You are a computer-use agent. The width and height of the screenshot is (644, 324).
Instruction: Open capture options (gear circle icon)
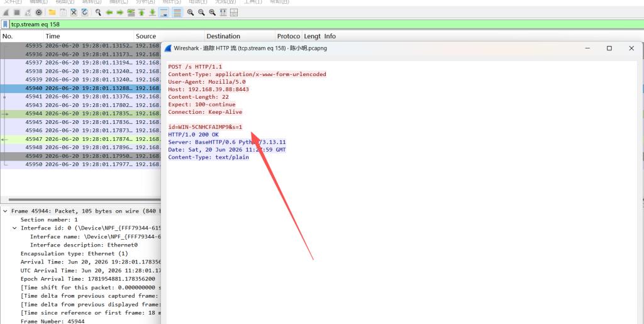click(x=38, y=13)
